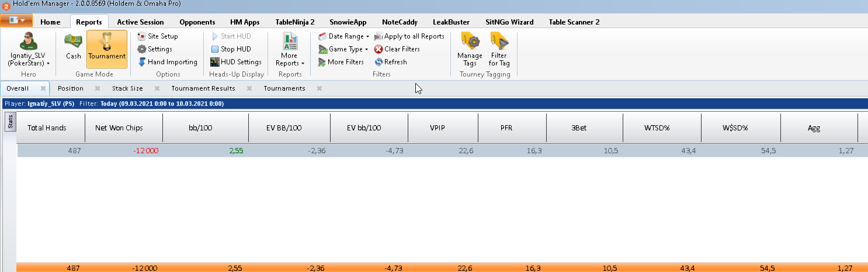868x272 pixels.
Task: Switch to the Position report tab
Action: point(71,88)
